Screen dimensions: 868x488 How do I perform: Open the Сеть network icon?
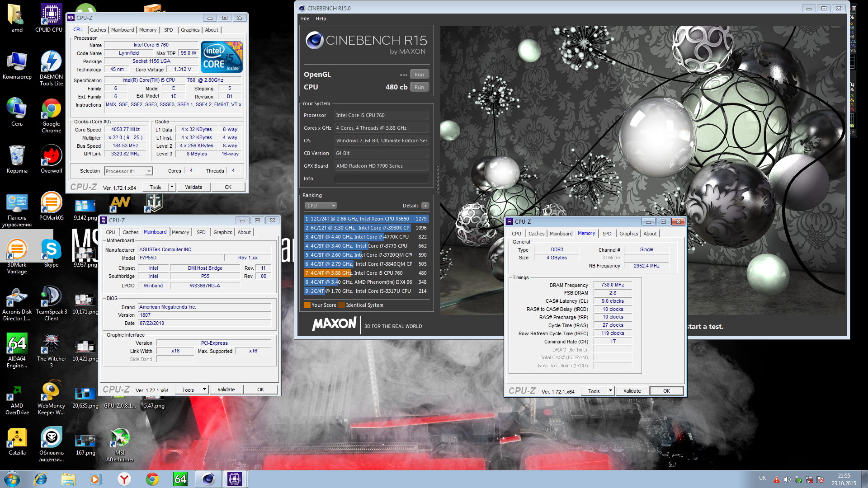pyautogui.click(x=17, y=113)
